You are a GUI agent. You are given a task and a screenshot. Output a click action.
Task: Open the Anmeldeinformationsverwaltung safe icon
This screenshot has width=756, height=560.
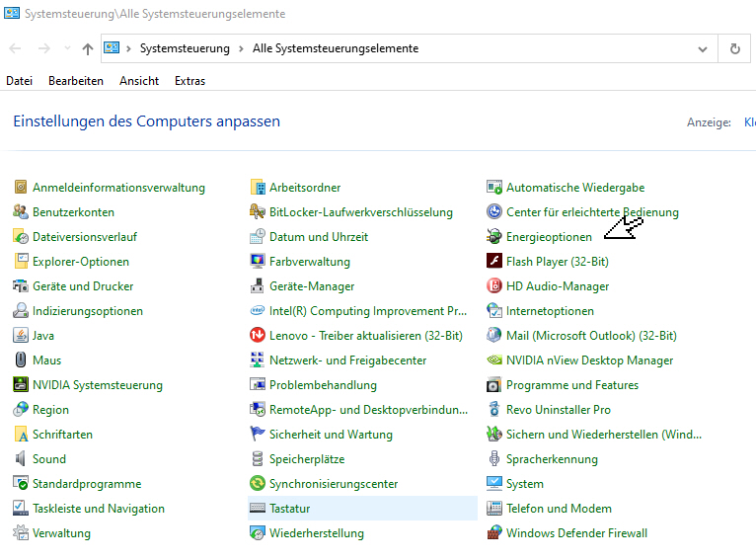click(21, 187)
